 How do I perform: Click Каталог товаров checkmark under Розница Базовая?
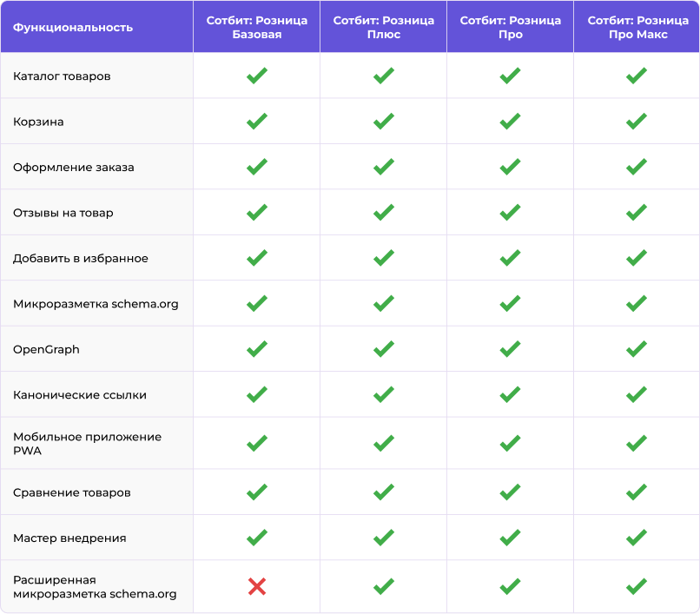(x=257, y=76)
